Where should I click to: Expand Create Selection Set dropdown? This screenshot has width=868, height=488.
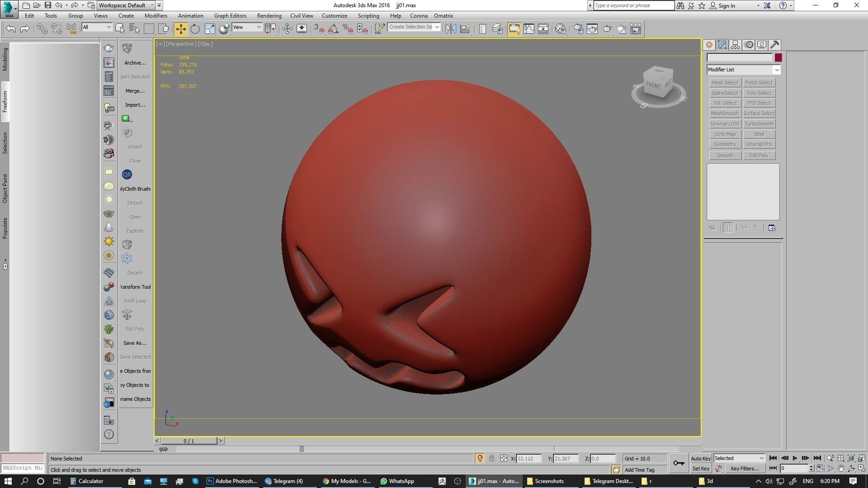point(437,27)
